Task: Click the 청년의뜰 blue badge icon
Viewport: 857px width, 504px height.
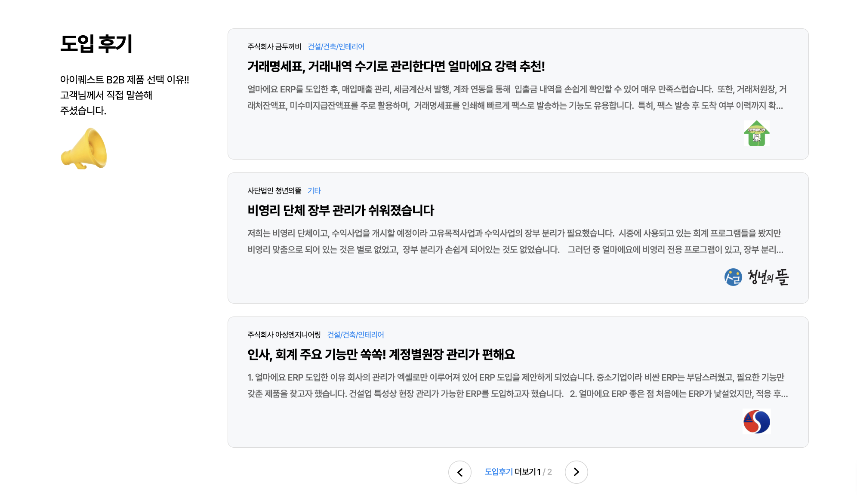Action: [733, 277]
